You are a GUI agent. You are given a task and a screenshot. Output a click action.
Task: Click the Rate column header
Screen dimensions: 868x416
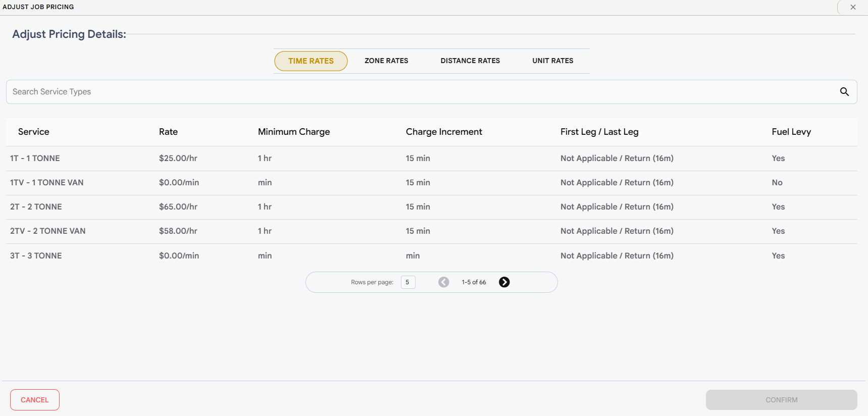(x=168, y=132)
